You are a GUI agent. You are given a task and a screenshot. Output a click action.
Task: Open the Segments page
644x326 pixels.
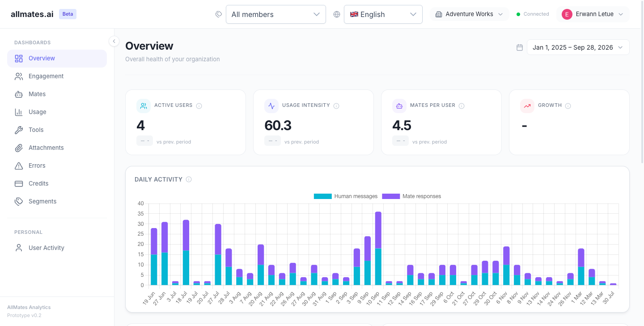click(x=57, y=202)
